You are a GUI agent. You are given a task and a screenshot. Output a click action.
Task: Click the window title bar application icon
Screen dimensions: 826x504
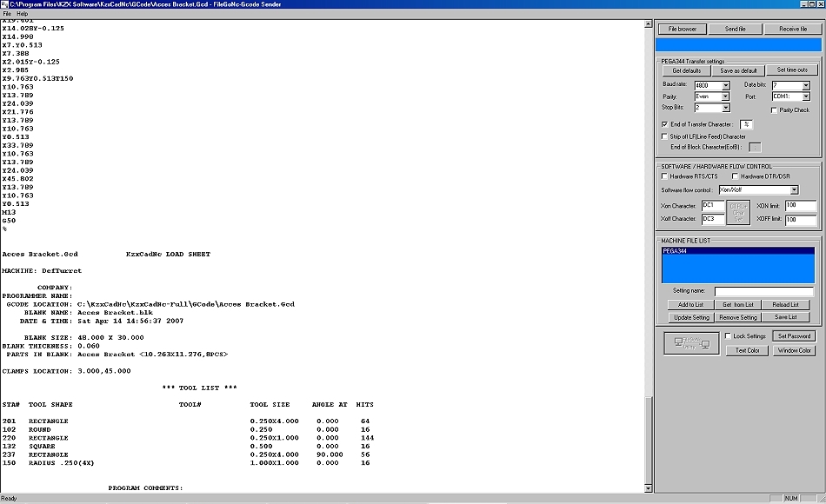click(x=4, y=4)
